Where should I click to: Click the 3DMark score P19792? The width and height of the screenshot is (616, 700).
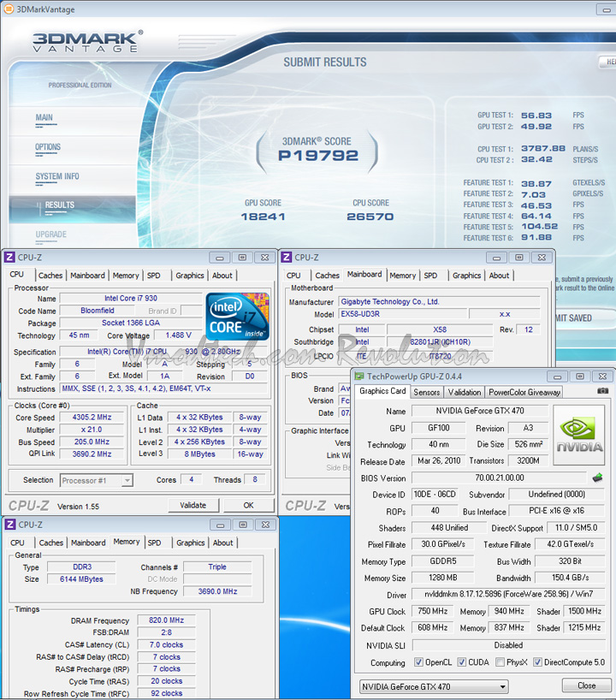click(317, 156)
